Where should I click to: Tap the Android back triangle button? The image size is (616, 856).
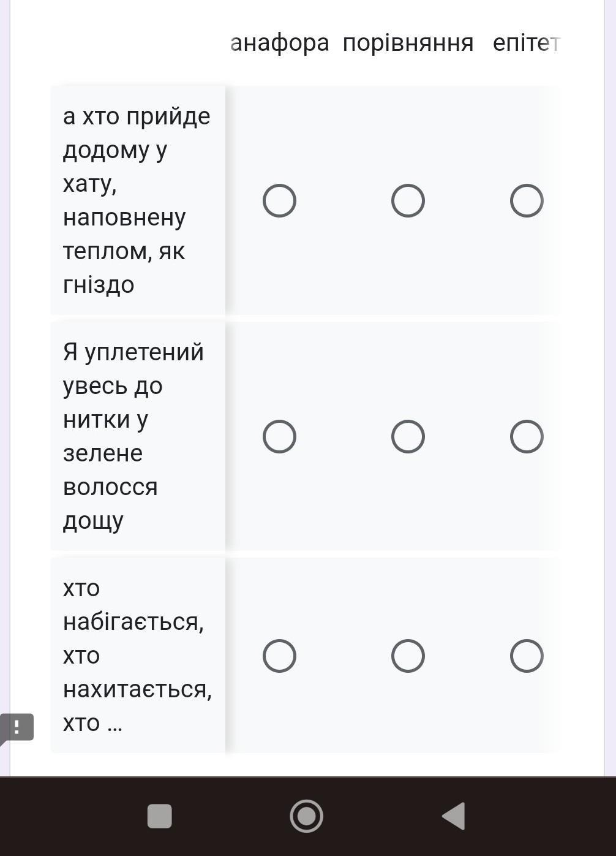click(454, 816)
